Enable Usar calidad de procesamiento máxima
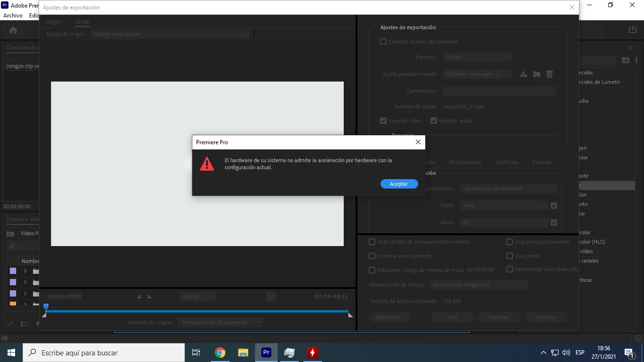The image size is (644, 362). (372, 242)
